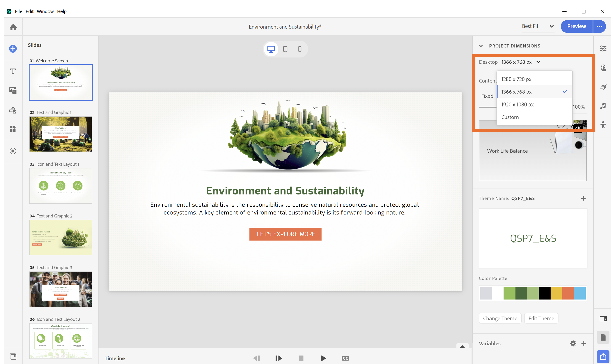Click the Record icon in the left sidebar

pos(13,151)
